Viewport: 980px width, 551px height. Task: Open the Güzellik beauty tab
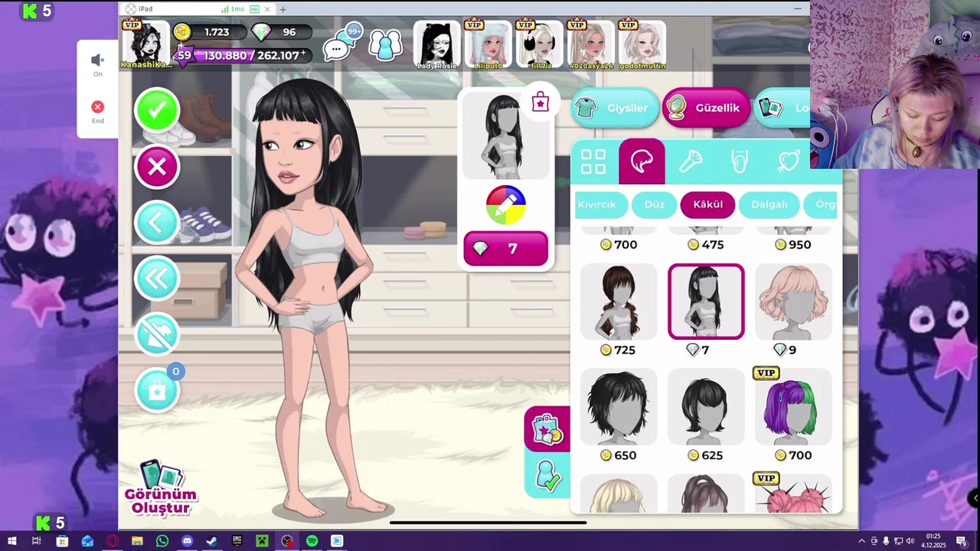pyautogui.click(x=705, y=108)
